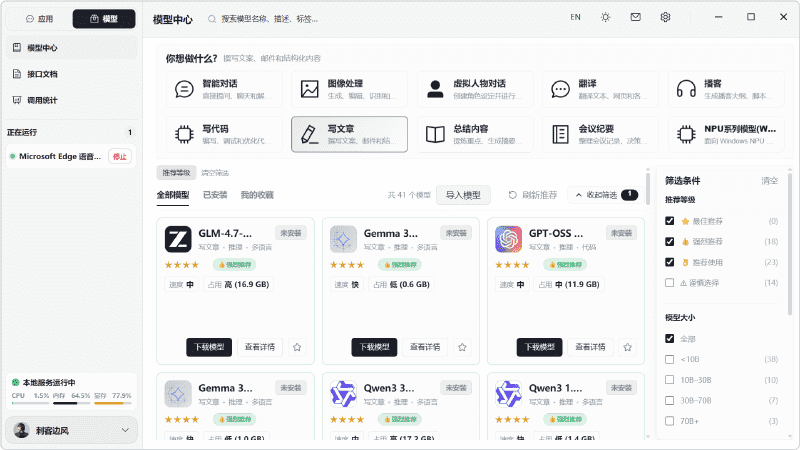Switch language with the EN button

[576, 17]
